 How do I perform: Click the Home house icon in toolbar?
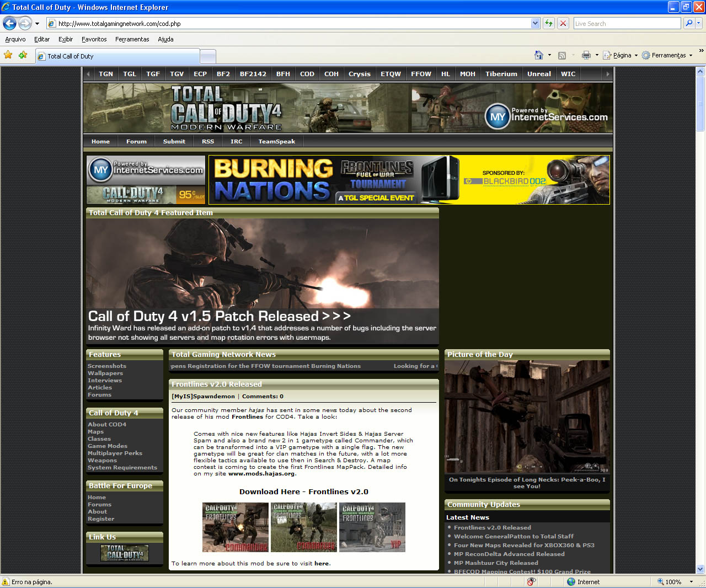[539, 55]
